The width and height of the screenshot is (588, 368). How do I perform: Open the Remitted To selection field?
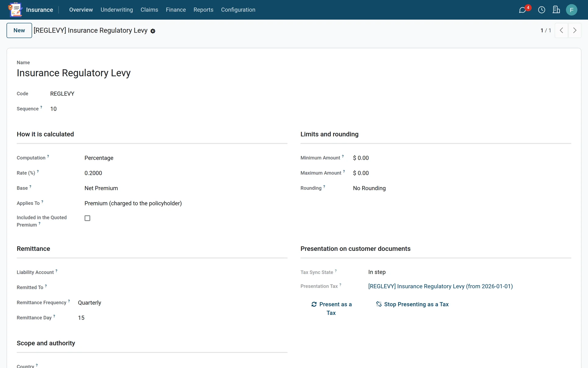(182, 287)
